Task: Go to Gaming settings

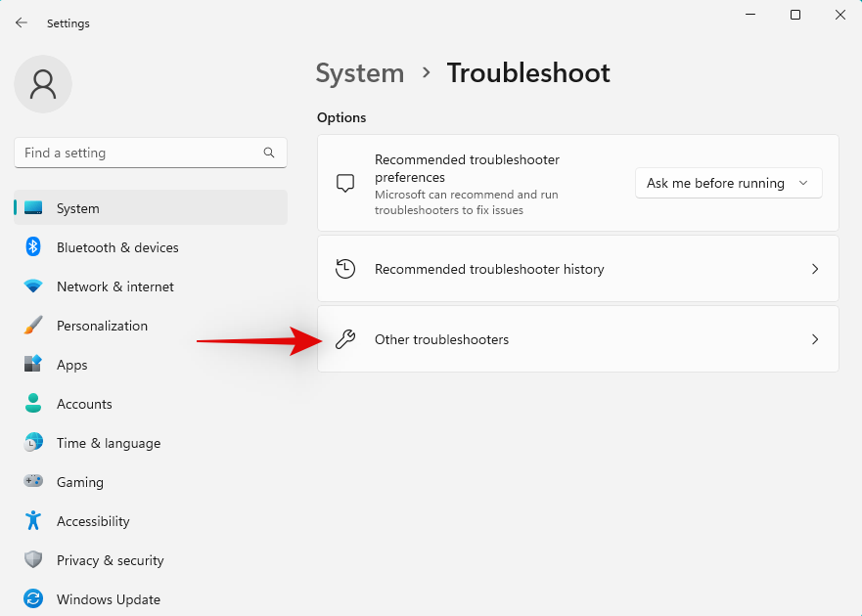Action: tap(150, 481)
